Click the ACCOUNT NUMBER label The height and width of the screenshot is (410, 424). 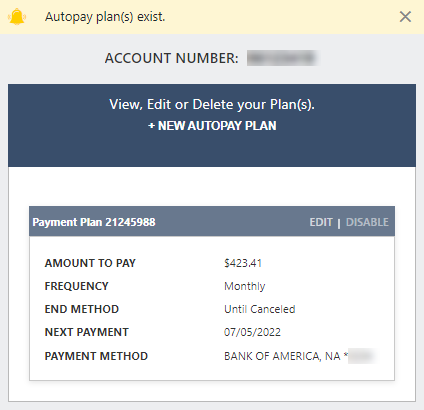coord(172,58)
